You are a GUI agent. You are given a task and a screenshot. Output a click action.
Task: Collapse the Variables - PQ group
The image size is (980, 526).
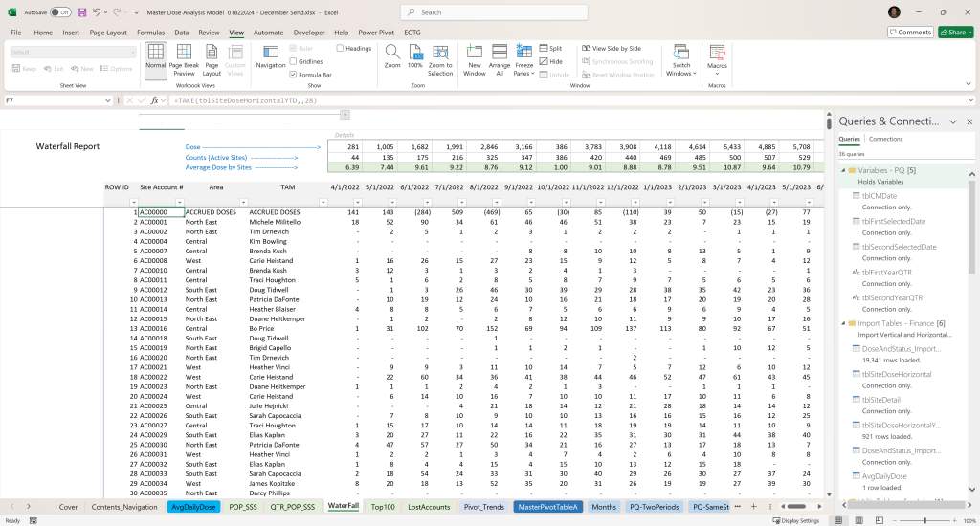click(x=842, y=170)
